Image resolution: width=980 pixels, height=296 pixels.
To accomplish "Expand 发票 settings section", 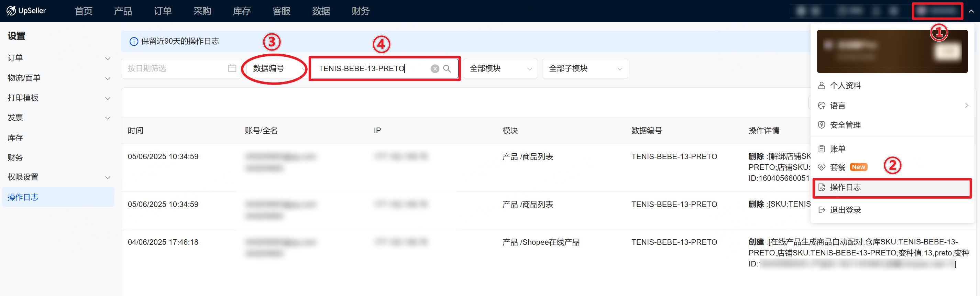I will click(x=58, y=118).
